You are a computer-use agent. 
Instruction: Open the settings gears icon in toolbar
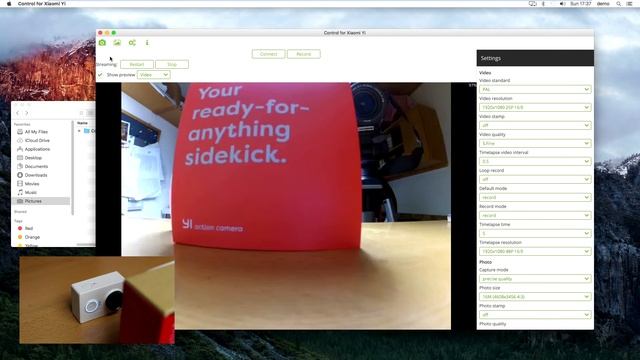132,42
